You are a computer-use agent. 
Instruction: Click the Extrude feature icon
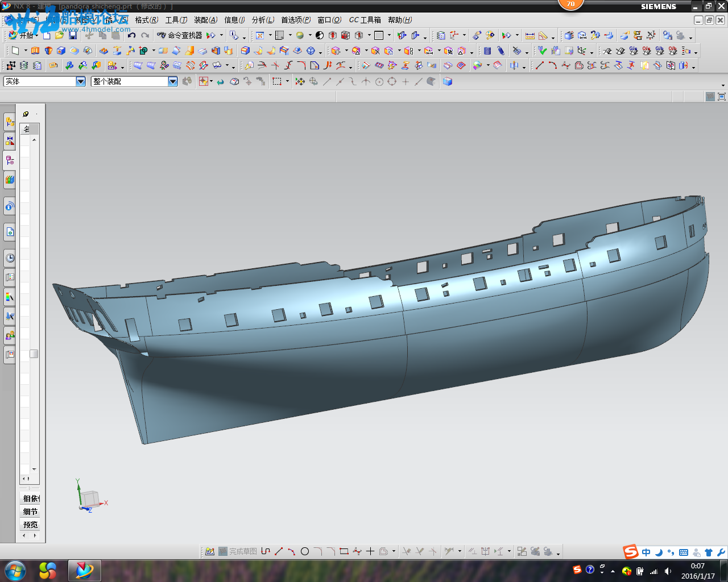coord(36,51)
